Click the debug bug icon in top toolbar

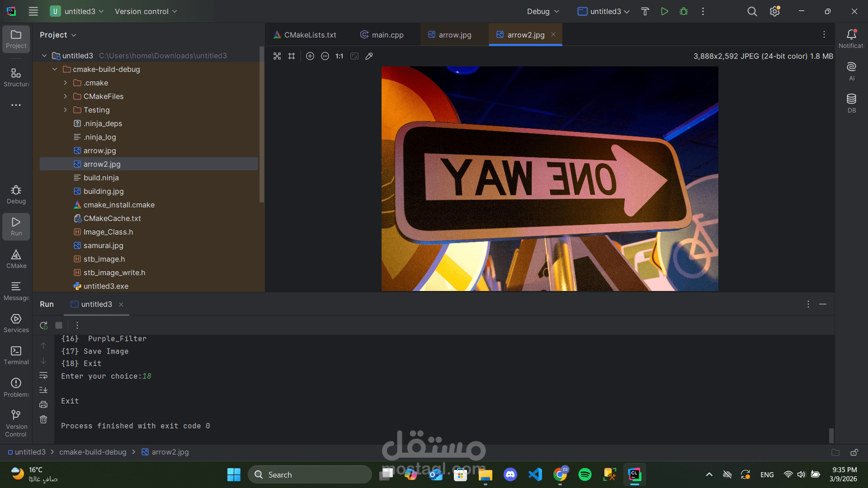tap(684, 11)
